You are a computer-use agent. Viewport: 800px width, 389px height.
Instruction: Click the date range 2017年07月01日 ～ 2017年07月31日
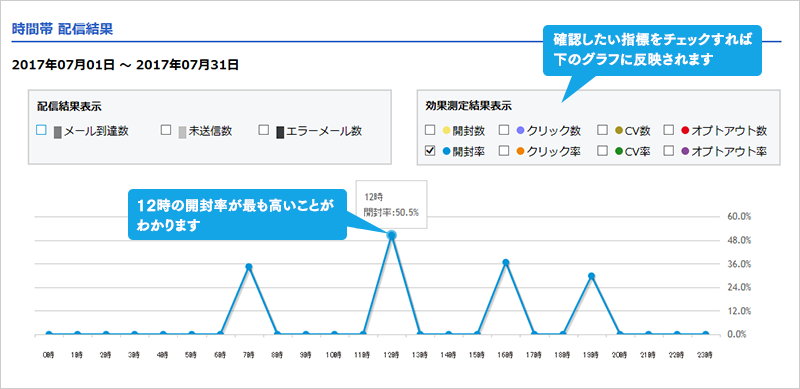click(125, 65)
